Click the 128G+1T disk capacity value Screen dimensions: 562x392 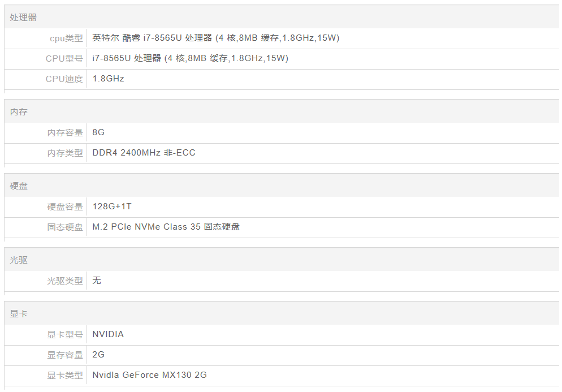point(112,206)
